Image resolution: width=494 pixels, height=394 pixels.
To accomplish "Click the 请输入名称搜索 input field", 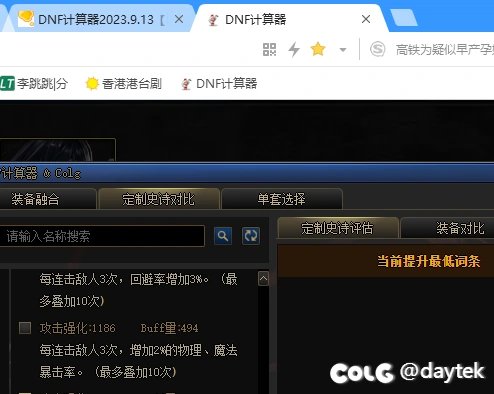I will [102, 236].
